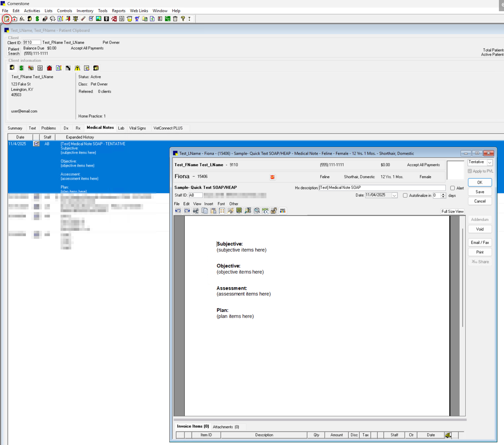The height and width of the screenshot is (445, 504).
Task: Click the padlock icon in note toolbar
Action: click(274, 211)
